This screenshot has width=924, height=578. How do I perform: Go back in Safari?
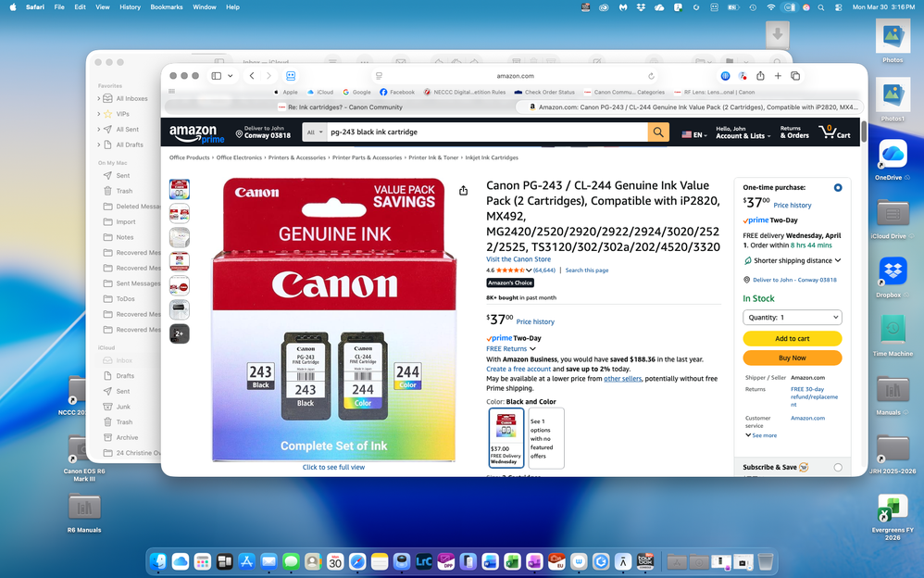[252, 76]
